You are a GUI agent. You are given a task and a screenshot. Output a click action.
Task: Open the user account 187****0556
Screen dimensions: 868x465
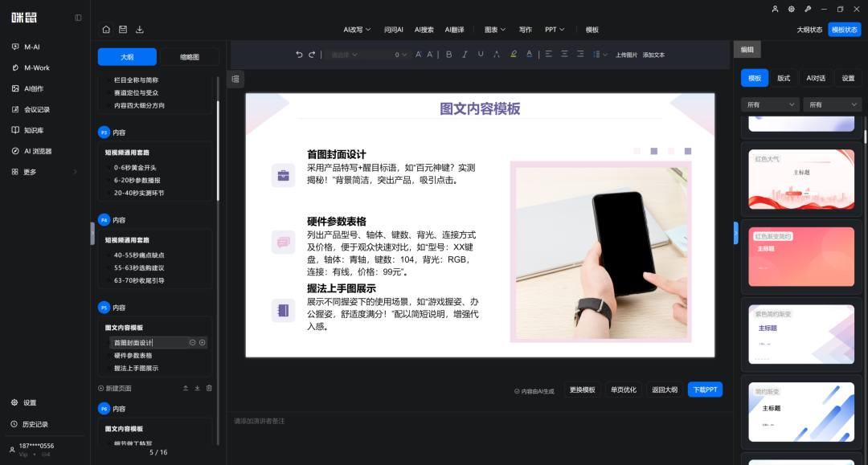tap(36, 446)
